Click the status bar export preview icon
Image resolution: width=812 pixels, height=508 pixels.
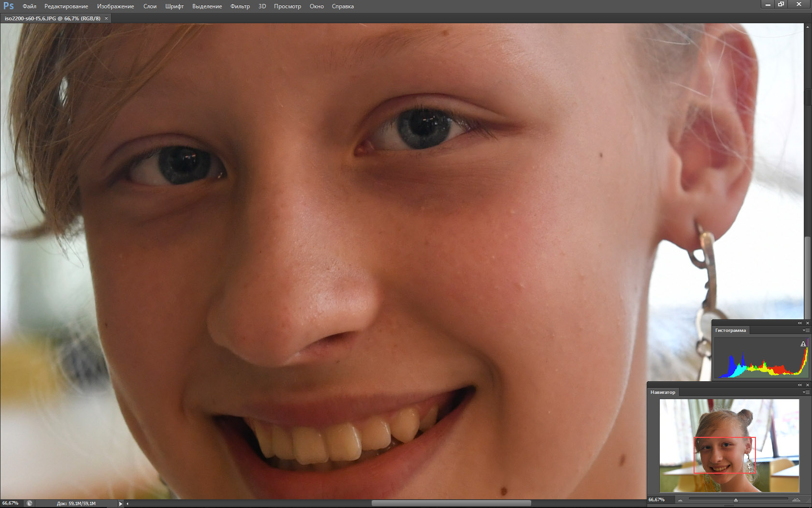click(x=29, y=503)
